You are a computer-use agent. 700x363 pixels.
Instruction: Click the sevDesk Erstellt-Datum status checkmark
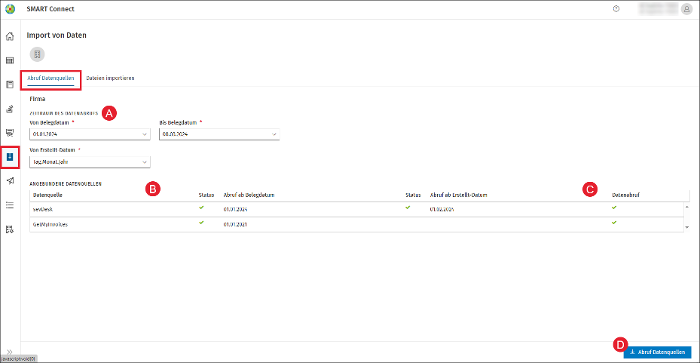pos(408,208)
